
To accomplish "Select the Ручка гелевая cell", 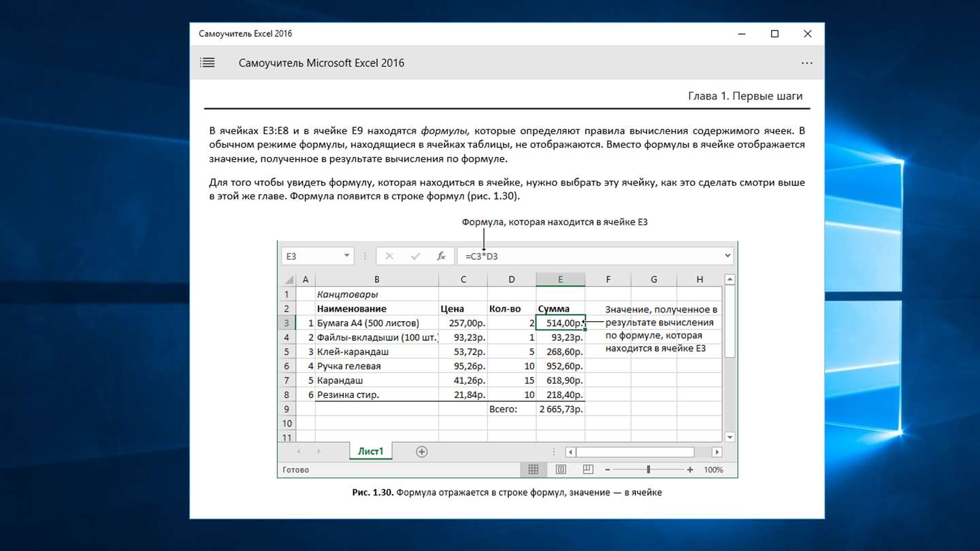I will click(x=377, y=366).
